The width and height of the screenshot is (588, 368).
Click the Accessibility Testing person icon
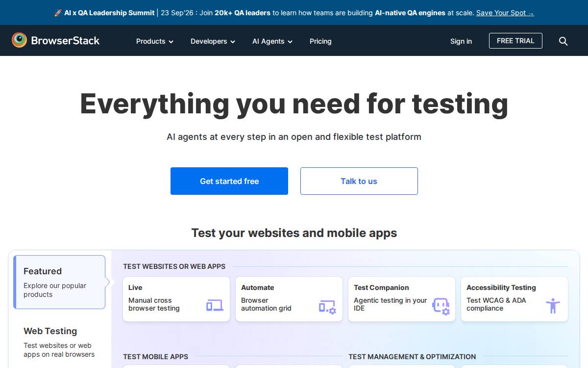tap(553, 306)
